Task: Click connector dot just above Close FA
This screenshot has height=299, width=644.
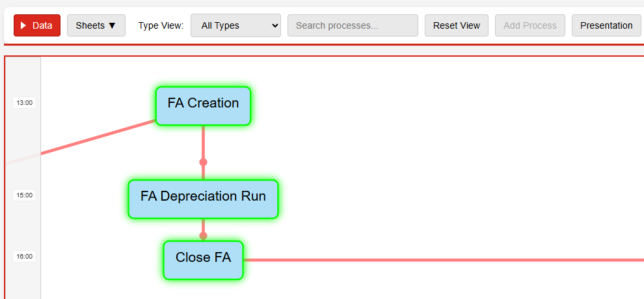Action: 203,236
